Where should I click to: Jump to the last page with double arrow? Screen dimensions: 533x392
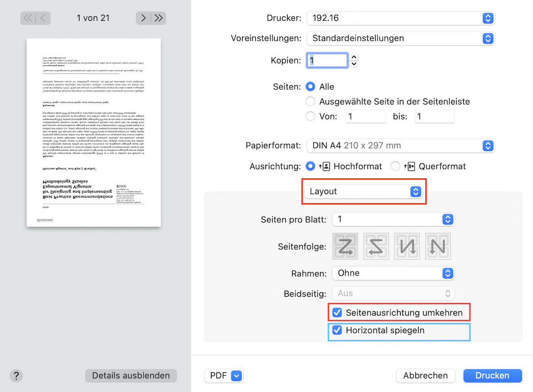(x=158, y=18)
